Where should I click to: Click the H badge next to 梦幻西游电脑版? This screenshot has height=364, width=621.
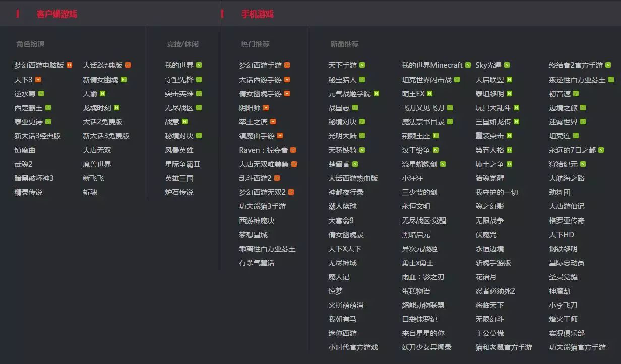[70, 65]
